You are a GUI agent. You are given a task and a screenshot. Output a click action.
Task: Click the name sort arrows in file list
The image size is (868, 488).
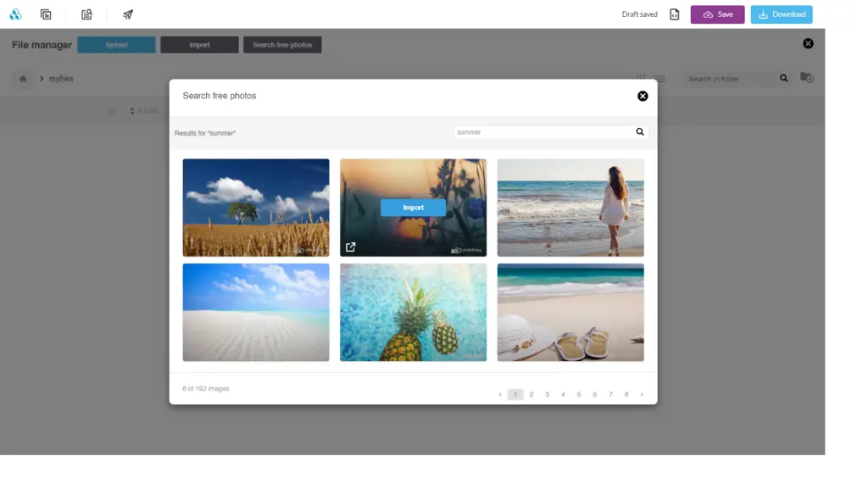tap(132, 110)
